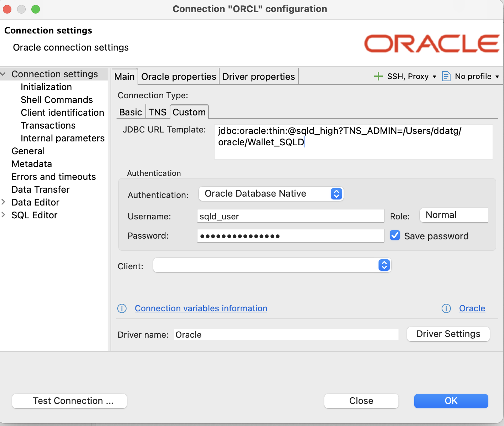This screenshot has width=504, height=426.
Task: Toggle the Save password checkbox
Action: tap(395, 235)
